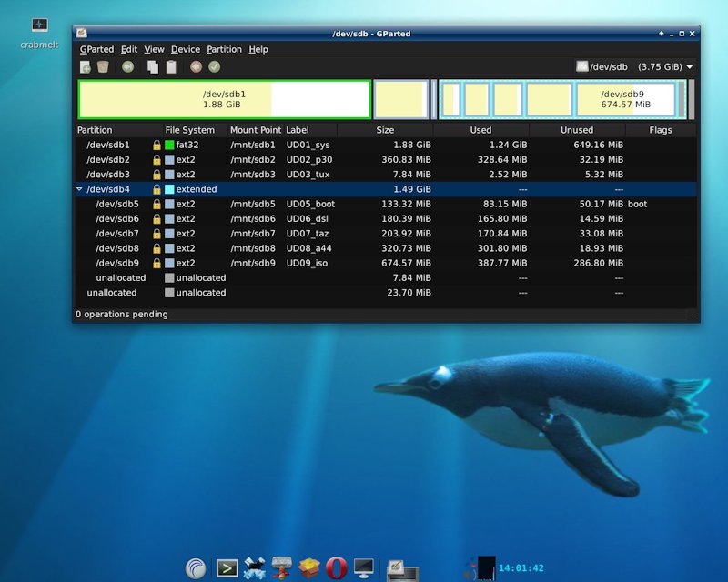Open the Partition menu

click(224, 49)
